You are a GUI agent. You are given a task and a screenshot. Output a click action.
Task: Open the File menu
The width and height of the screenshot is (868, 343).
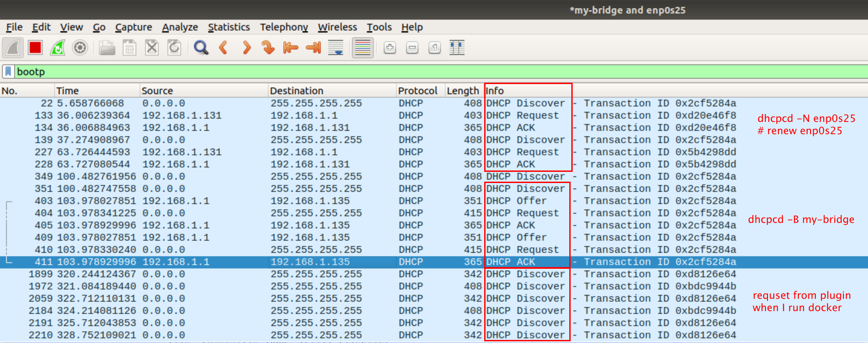pyautogui.click(x=14, y=27)
